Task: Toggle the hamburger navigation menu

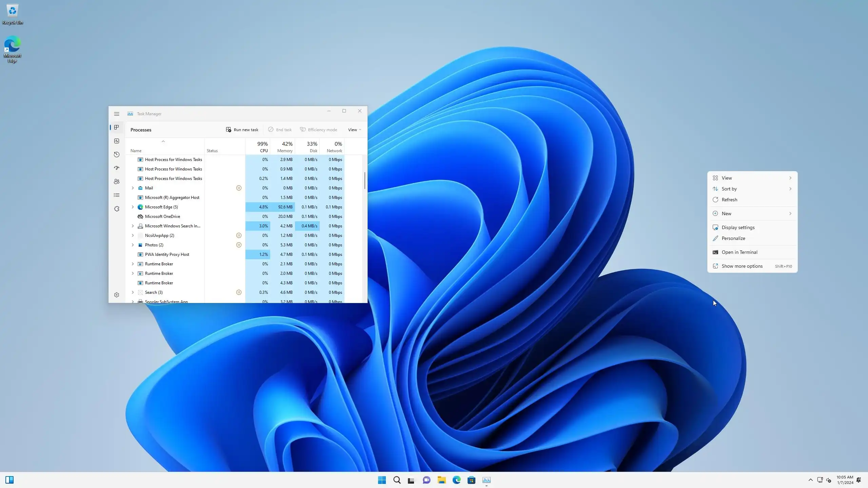Action: pyautogui.click(x=117, y=114)
